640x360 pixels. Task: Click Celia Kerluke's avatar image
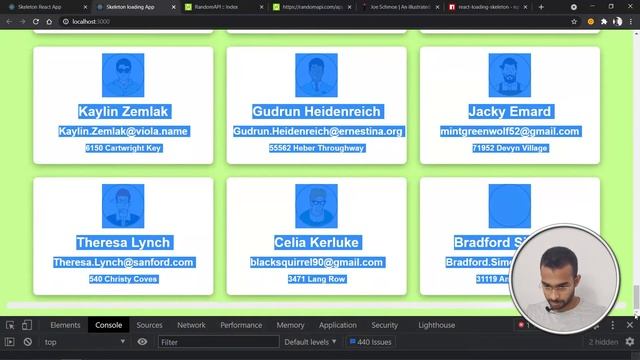(x=316, y=206)
